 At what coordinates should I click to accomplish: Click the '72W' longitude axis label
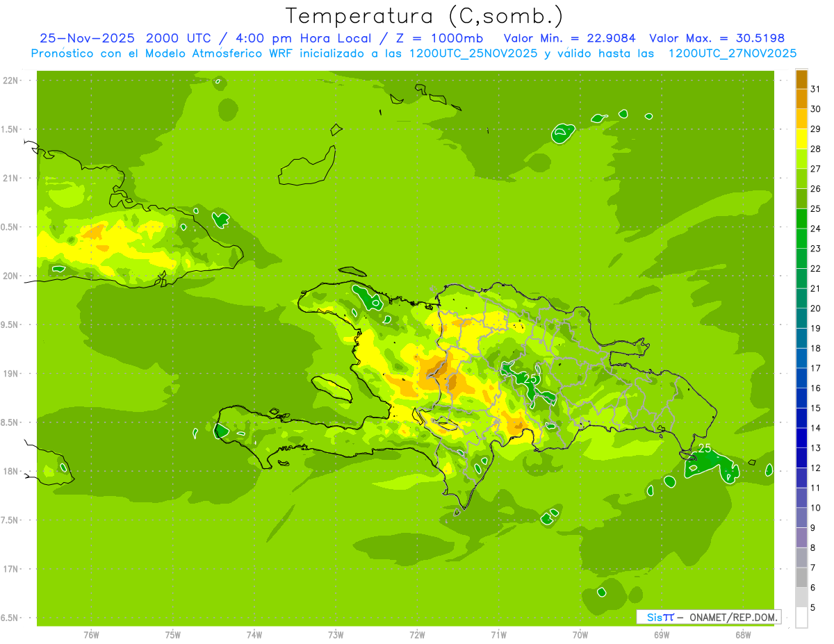[x=418, y=636]
